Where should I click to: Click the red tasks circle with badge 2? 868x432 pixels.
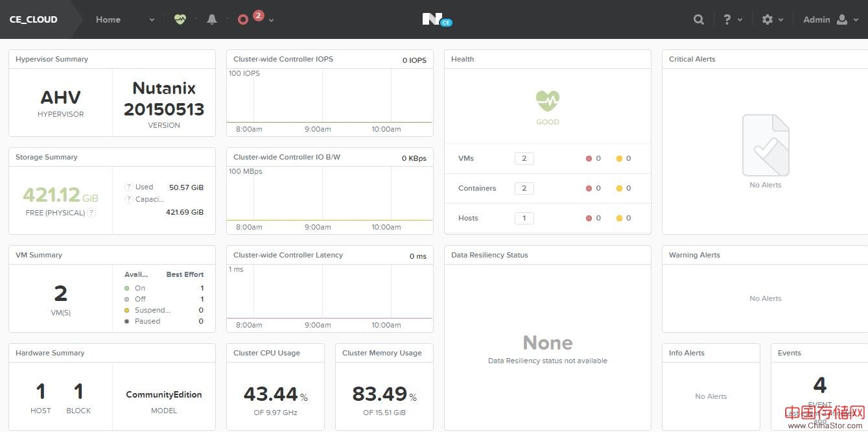click(x=243, y=19)
